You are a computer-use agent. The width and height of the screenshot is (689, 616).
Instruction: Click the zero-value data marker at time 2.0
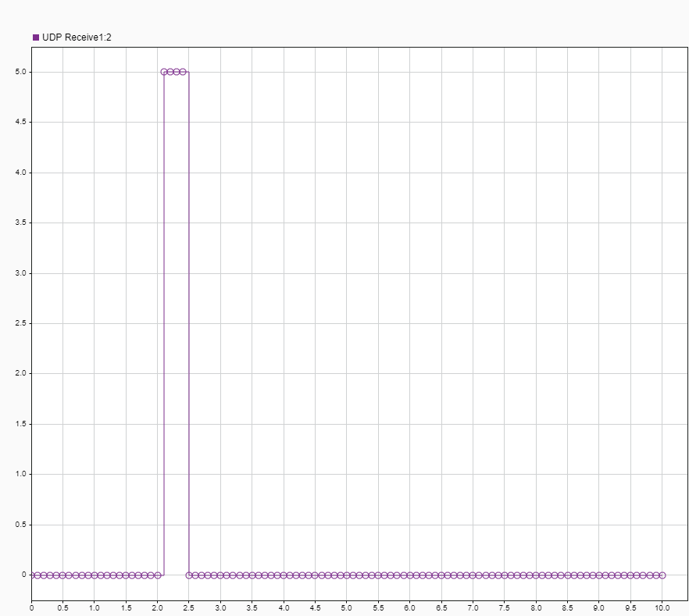(x=158, y=575)
